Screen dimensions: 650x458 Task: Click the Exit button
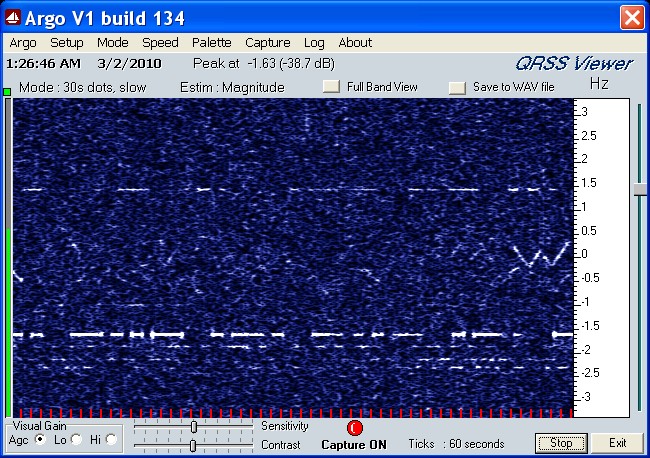coord(617,443)
